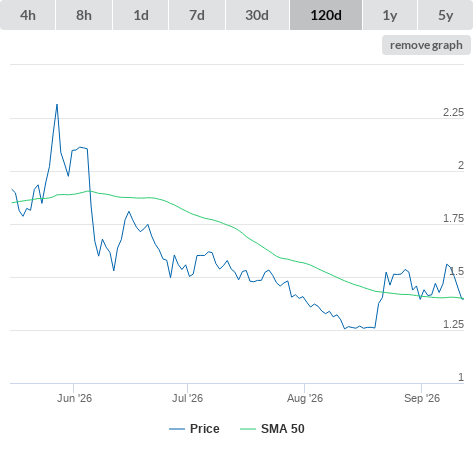Click the remove graph button
The image size is (474, 455).
[426, 45]
